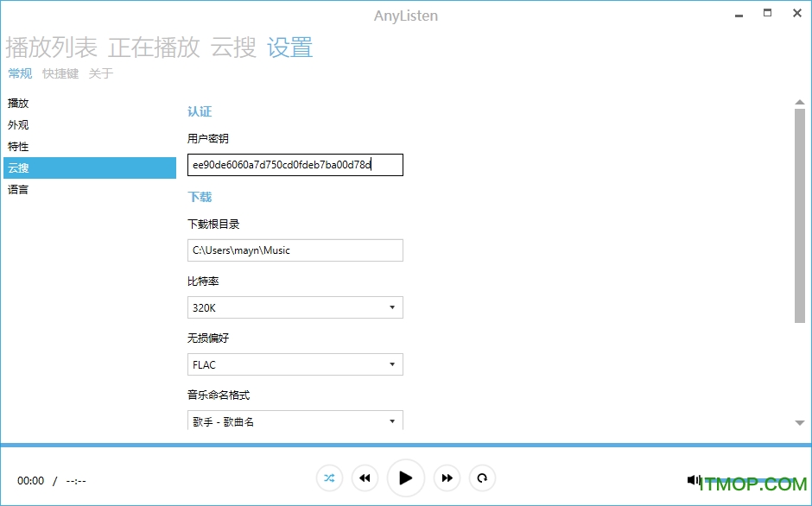Select 语言 in the settings sidebar
812x506 pixels.
point(18,190)
